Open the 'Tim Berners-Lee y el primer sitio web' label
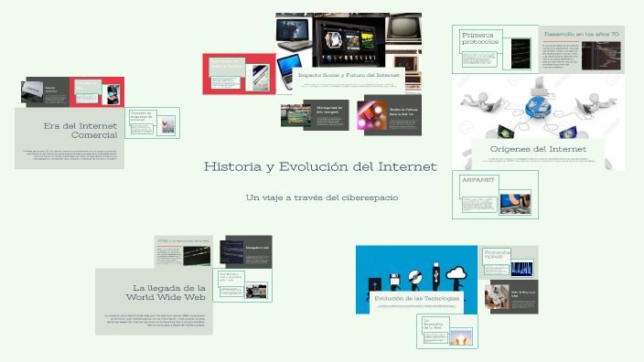The width and height of the screenshot is (644, 362). tap(231, 277)
